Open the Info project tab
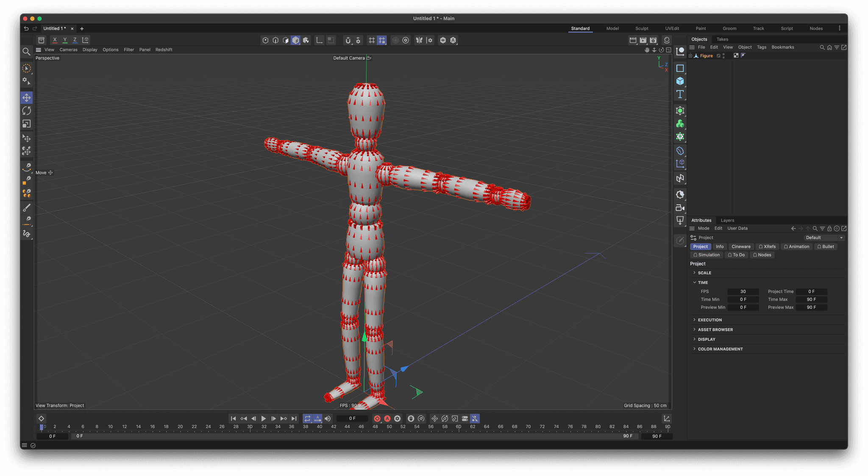The image size is (868, 476). (x=720, y=246)
